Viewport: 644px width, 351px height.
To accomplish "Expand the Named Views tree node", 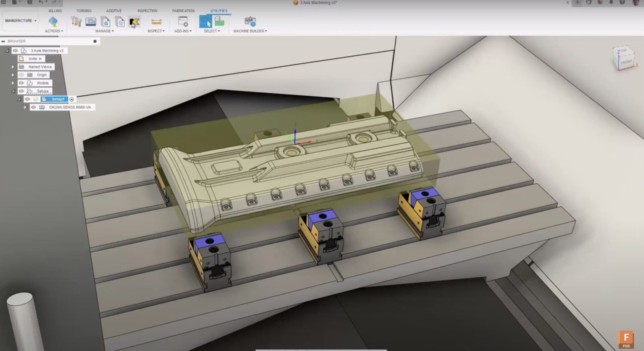I will [13, 67].
